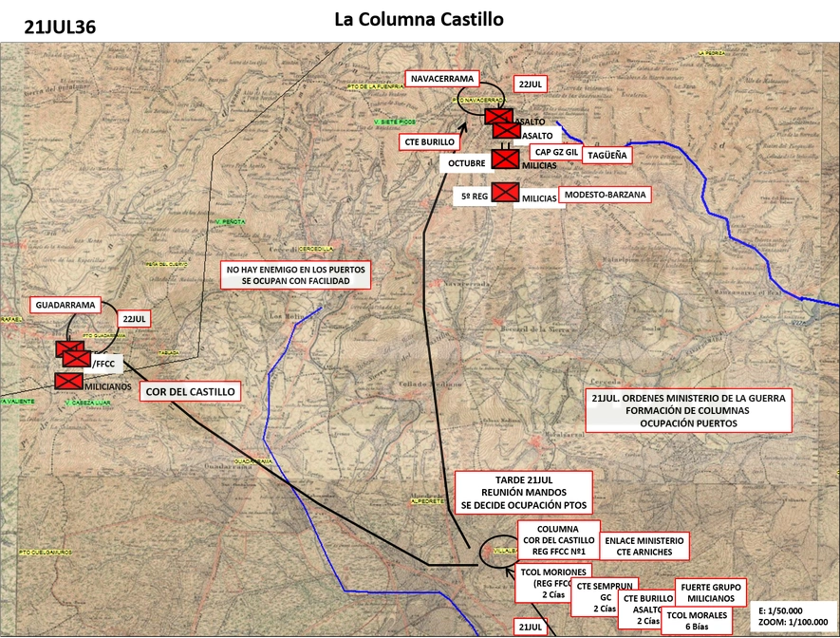The image size is (840, 638).
Task: Click the GUADARRAMA label box
Action: [65, 305]
